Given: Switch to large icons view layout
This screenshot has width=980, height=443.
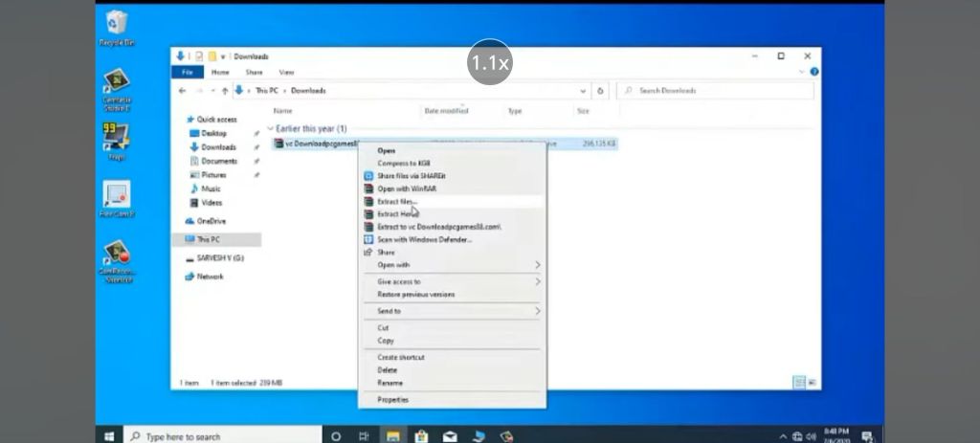Looking at the screenshot, I should (812, 383).
